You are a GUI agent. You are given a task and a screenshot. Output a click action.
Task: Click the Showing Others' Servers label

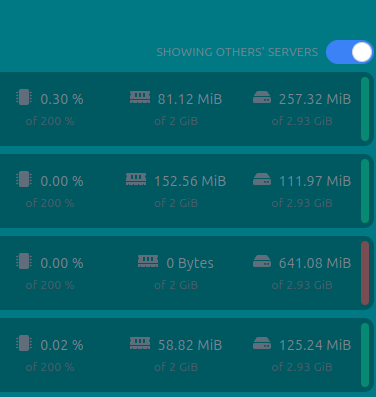coord(237,52)
